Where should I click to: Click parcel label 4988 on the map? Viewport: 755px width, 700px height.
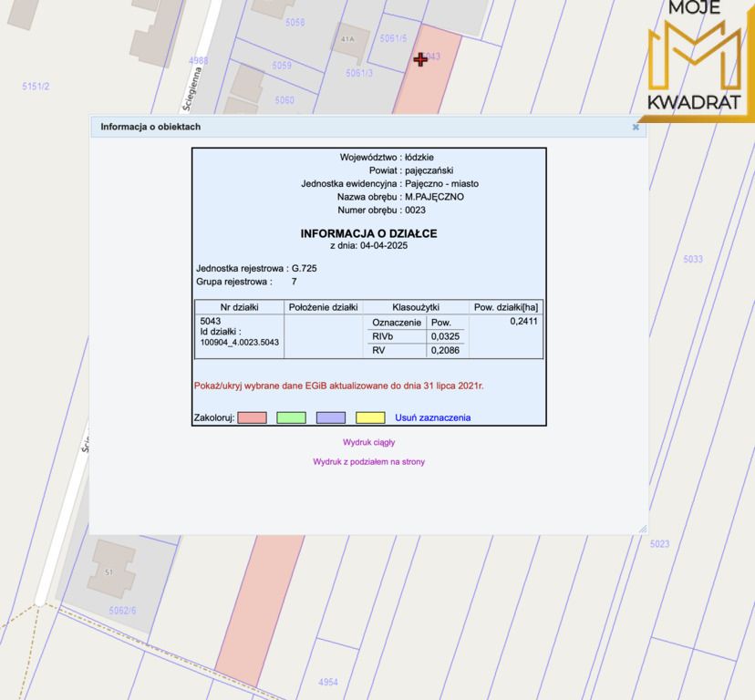click(199, 60)
